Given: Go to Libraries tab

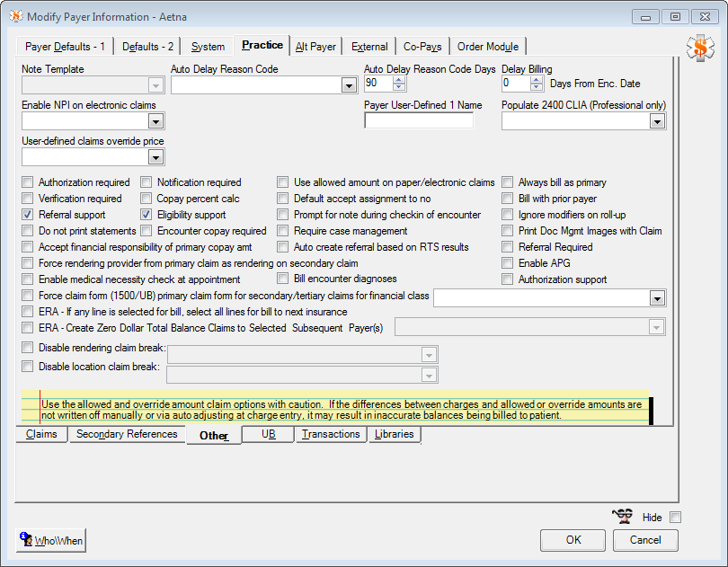Looking at the screenshot, I should pyautogui.click(x=395, y=434).
